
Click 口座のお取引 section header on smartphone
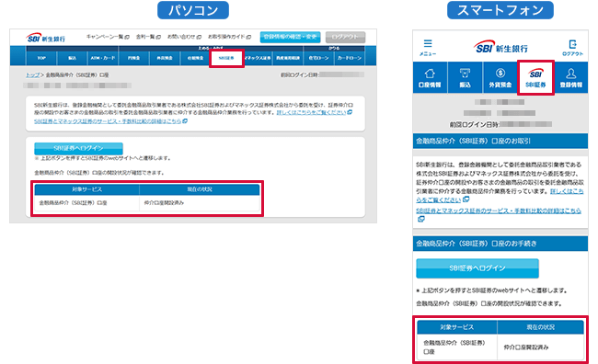(x=500, y=141)
